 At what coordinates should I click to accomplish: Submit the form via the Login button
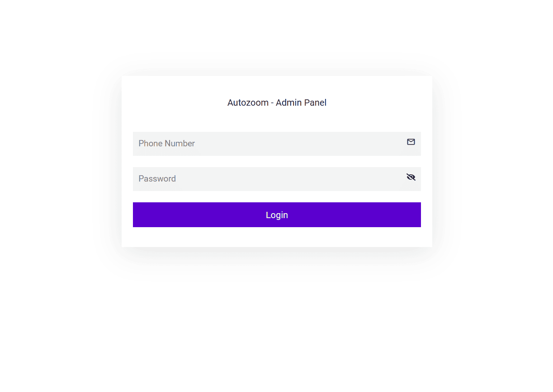277,215
